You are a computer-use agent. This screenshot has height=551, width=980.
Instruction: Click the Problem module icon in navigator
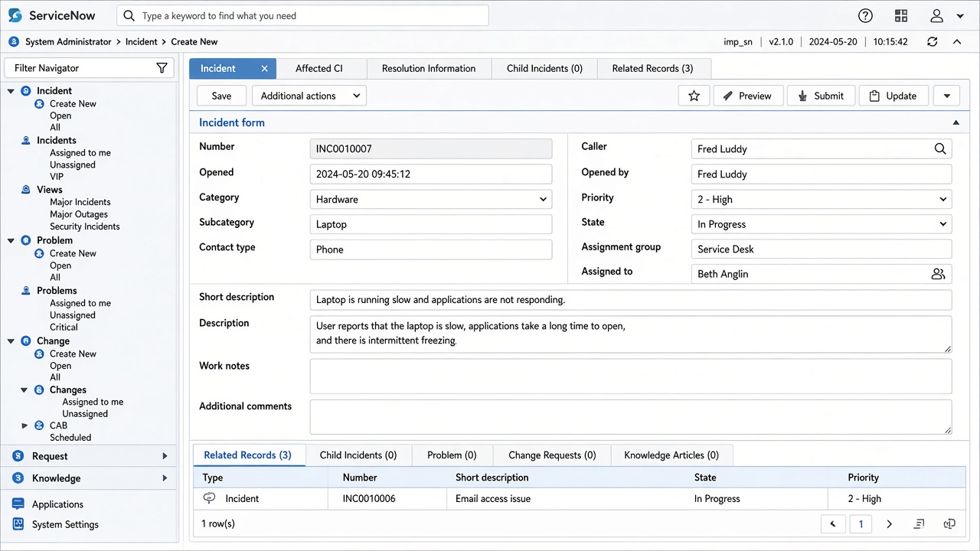tap(27, 240)
